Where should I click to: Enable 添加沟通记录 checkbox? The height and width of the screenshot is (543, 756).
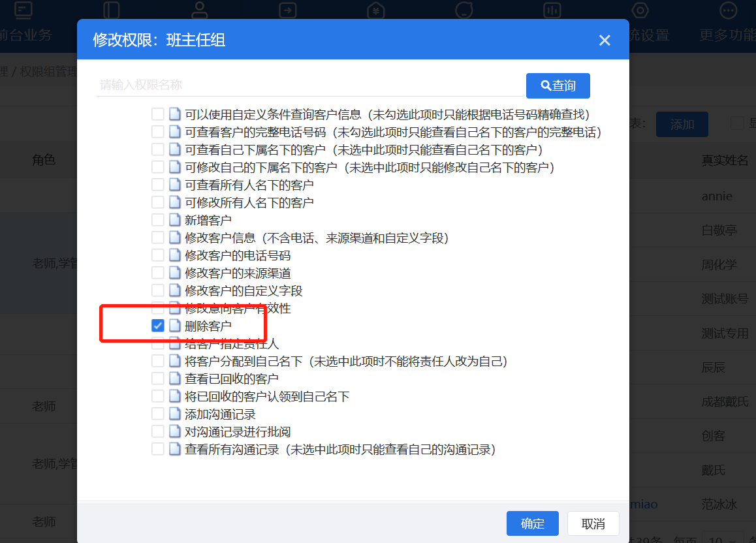tap(157, 414)
